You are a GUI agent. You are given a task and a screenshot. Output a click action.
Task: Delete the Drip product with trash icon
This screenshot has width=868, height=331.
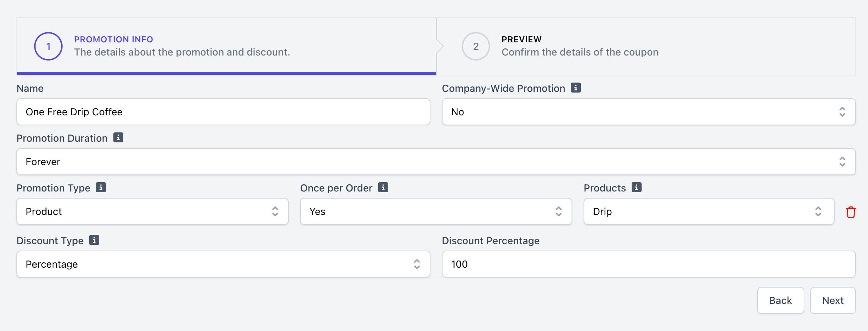click(851, 212)
